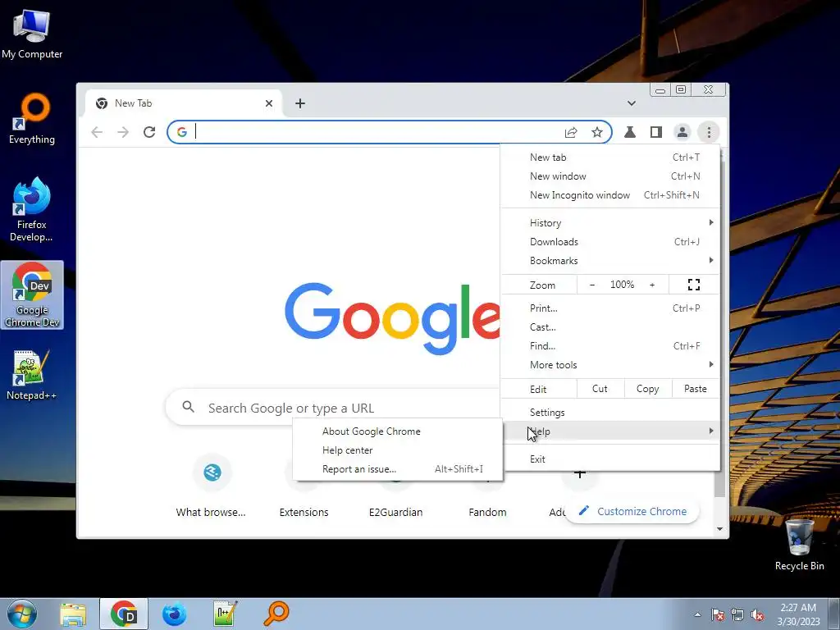Click muted volume tray icon

point(757,614)
